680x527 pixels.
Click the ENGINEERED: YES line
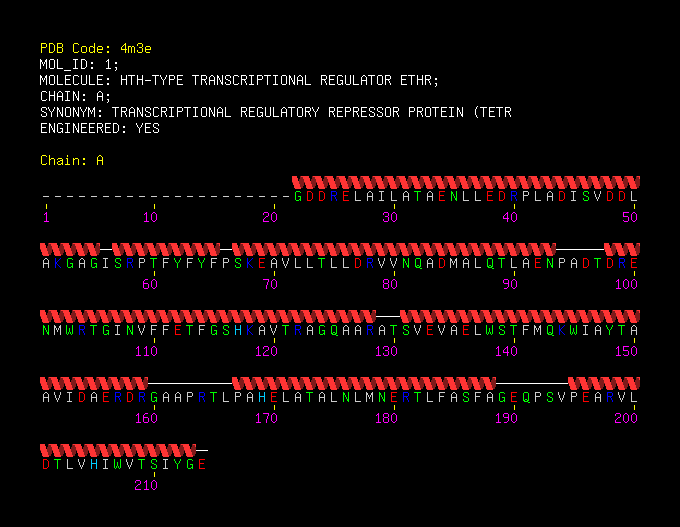(x=100, y=128)
